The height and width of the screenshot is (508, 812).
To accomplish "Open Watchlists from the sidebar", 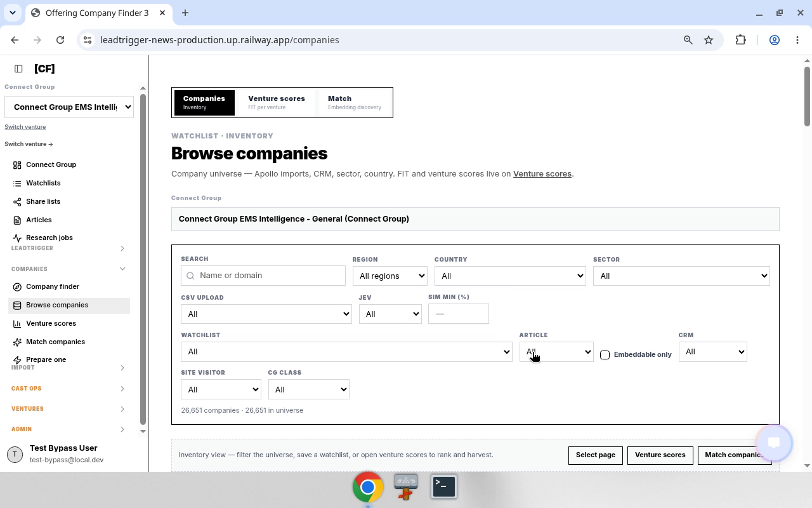I will 43,183.
